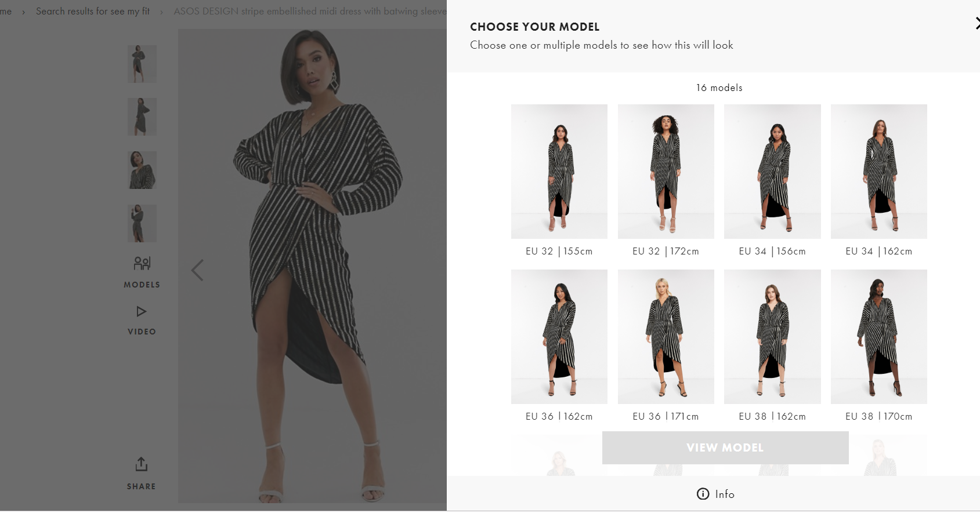This screenshot has width=980, height=513.
Task: Click the Share upload icon
Action: [x=142, y=464]
